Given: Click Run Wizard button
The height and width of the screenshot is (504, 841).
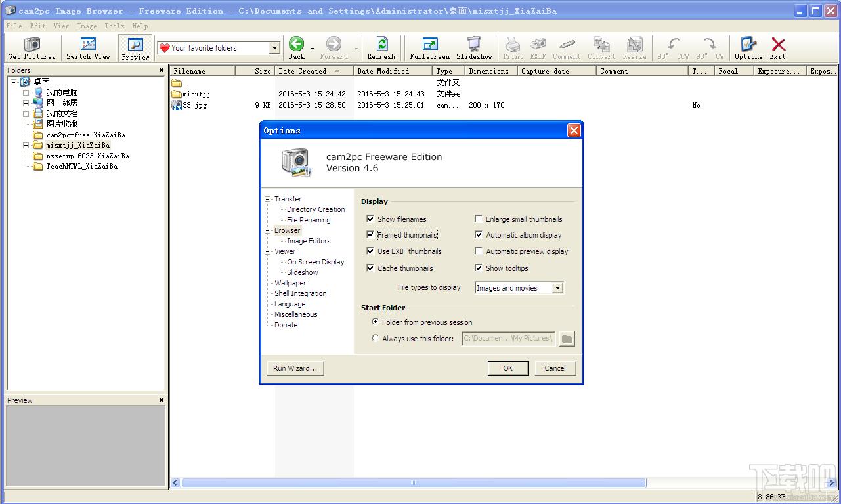Looking at the screenshot, I should coord(295,368).
